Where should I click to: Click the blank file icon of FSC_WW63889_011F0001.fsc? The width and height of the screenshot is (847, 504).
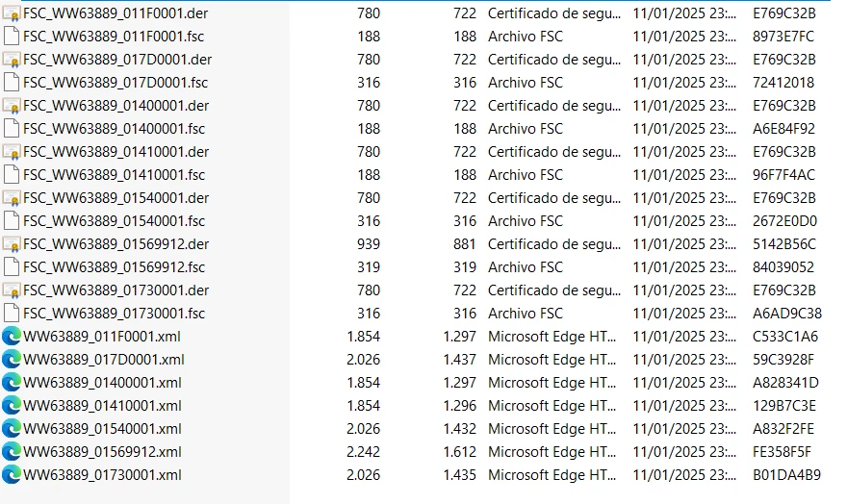pos(12,37)
